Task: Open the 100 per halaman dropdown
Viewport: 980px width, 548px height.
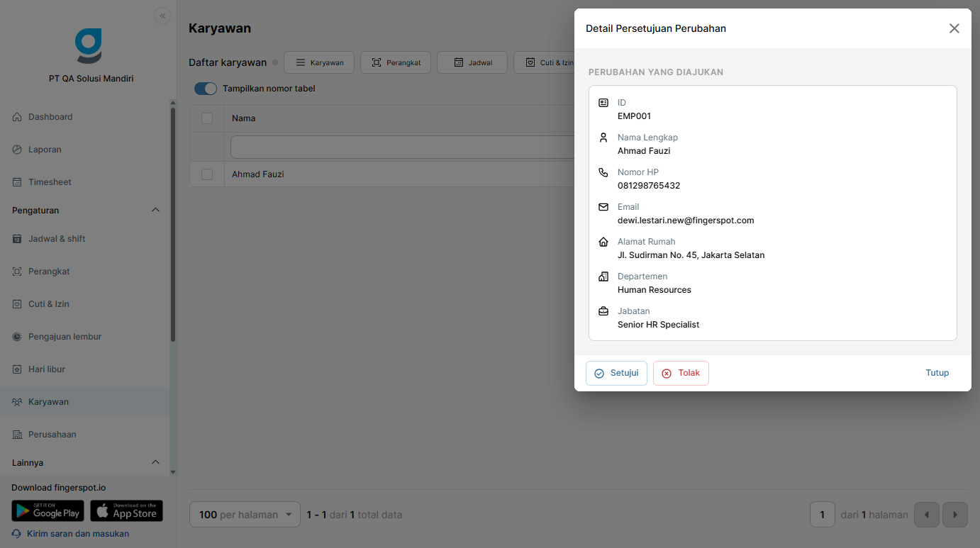Action: 245,515
